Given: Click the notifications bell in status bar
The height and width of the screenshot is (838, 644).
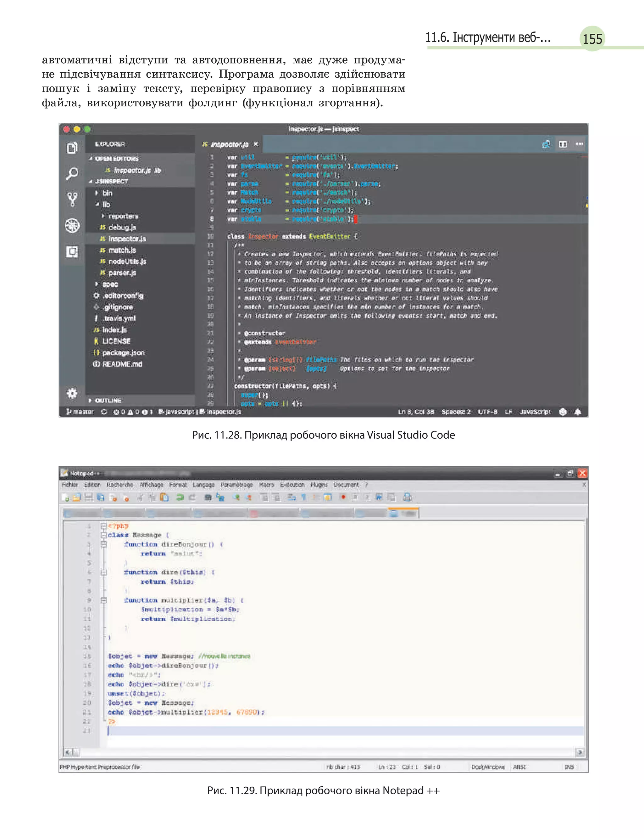Looking at the screenshot, I should (x=578, y=412).
